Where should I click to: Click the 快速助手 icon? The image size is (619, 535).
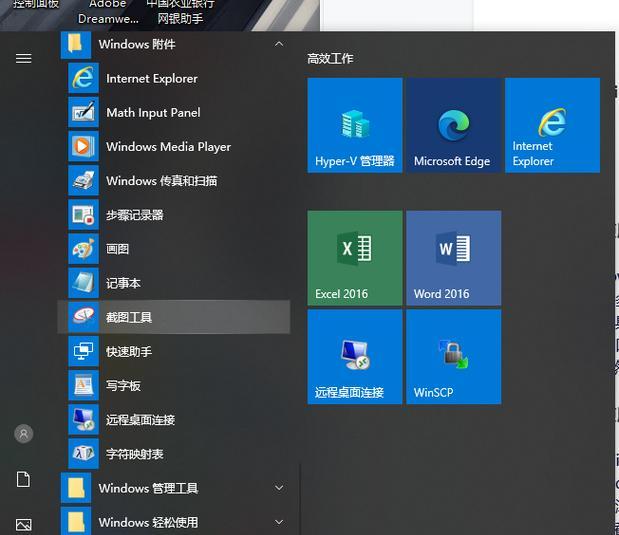click(83, 351)
